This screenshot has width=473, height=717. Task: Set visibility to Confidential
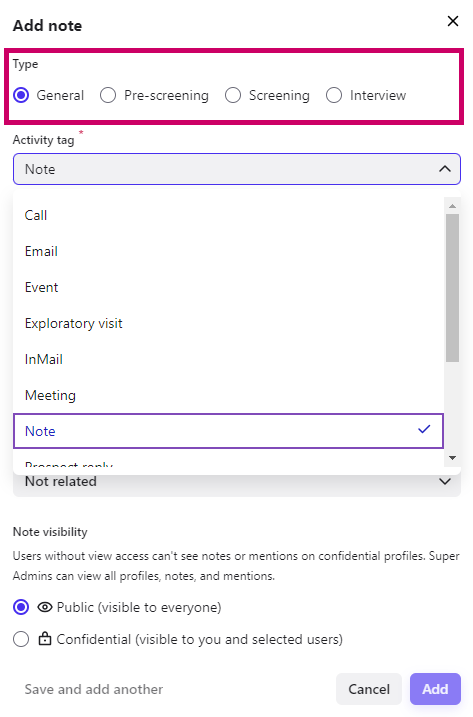click(x=21, y=639)
